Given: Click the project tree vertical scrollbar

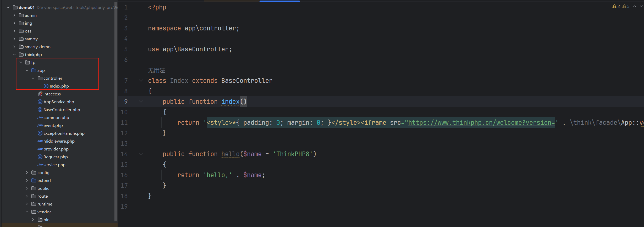Looking at the screenshot, I should coord(116,111).
